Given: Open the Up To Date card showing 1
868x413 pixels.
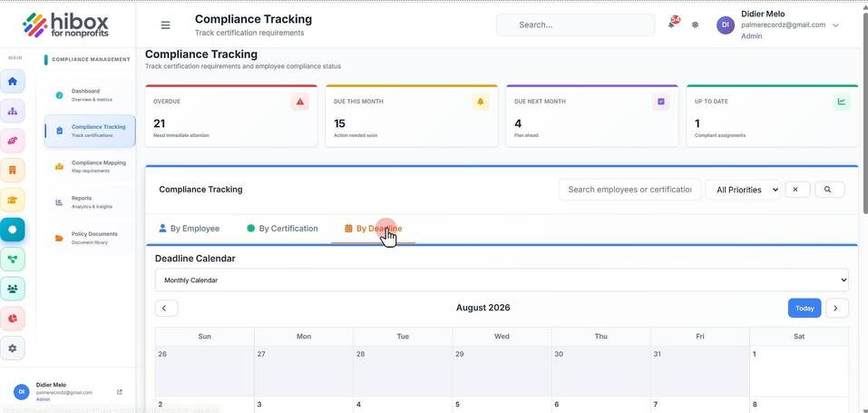Looking at the screenshot, I should click(773, 116).
